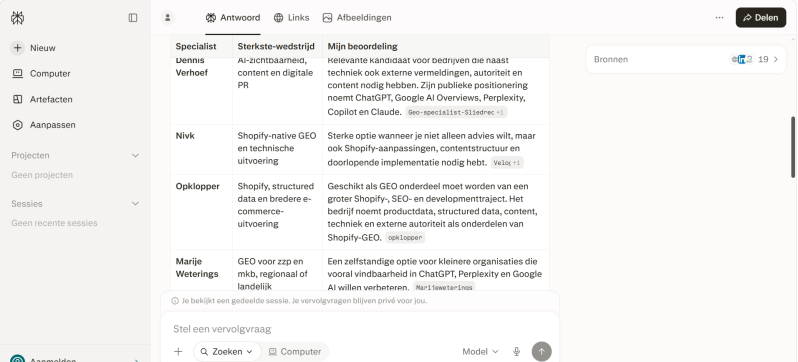Open Aanpassen in the sidebar
This screenshot has width=798, height=362.
click(44, 125)
